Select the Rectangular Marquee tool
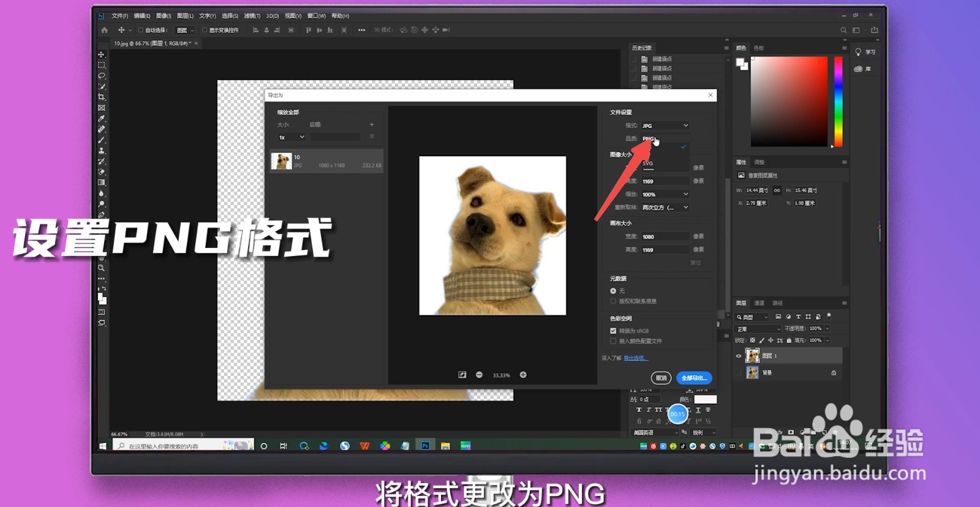This screenshot has width=980, height=507. (102, 65)
